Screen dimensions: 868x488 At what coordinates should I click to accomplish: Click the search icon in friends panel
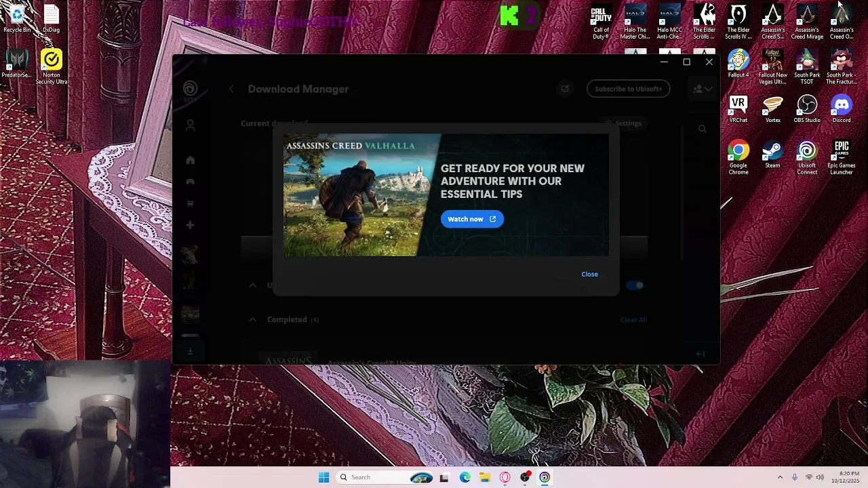click(703, 129)
